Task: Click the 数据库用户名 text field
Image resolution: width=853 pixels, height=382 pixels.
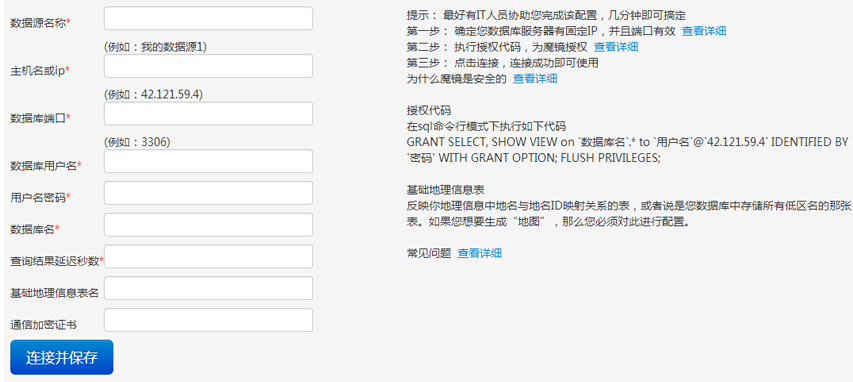Action: (x=208, y=161)
